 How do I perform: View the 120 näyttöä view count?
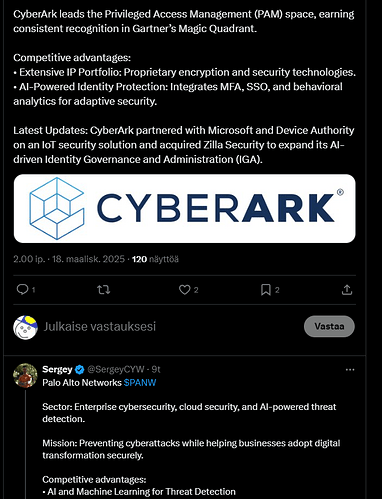(x=155, y=259)
